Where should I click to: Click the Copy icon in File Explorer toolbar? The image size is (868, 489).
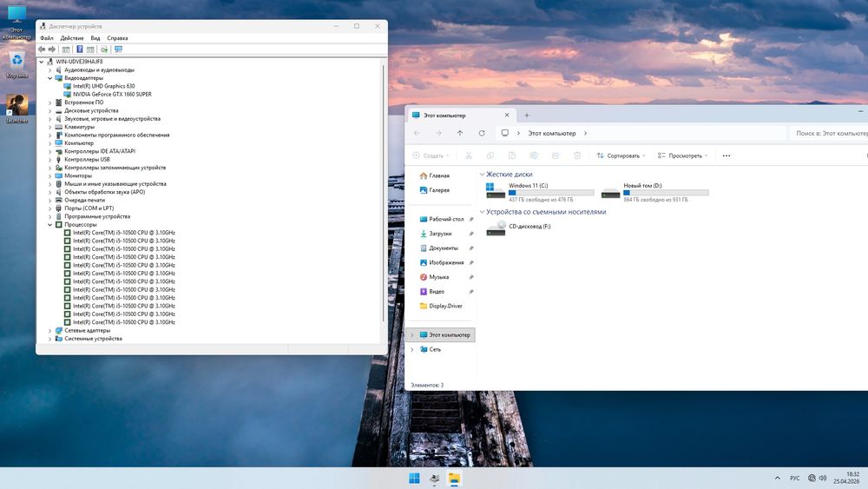click(x=490, y=155)
